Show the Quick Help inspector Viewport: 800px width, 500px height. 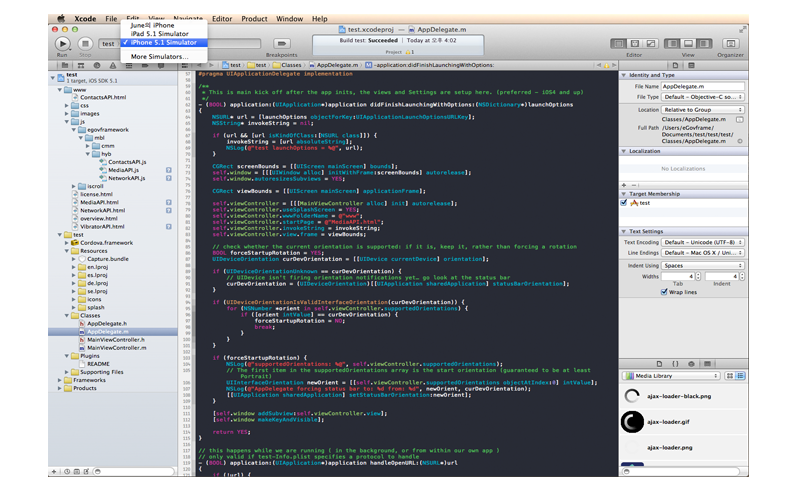pos(693,64)
